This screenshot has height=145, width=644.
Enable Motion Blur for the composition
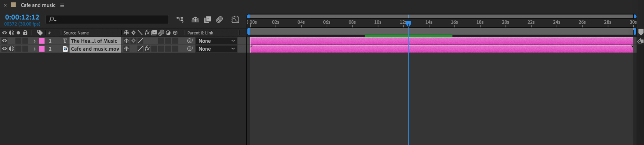(x=219, y=20)
